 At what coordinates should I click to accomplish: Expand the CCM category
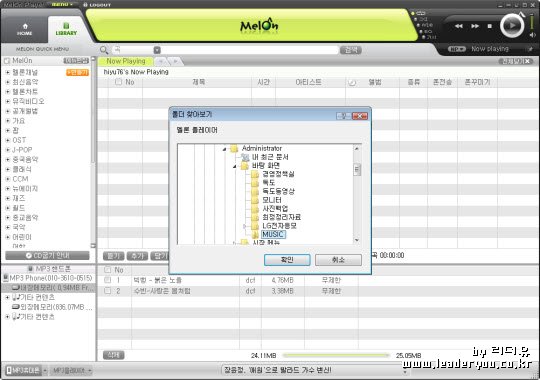pos(8,179)
